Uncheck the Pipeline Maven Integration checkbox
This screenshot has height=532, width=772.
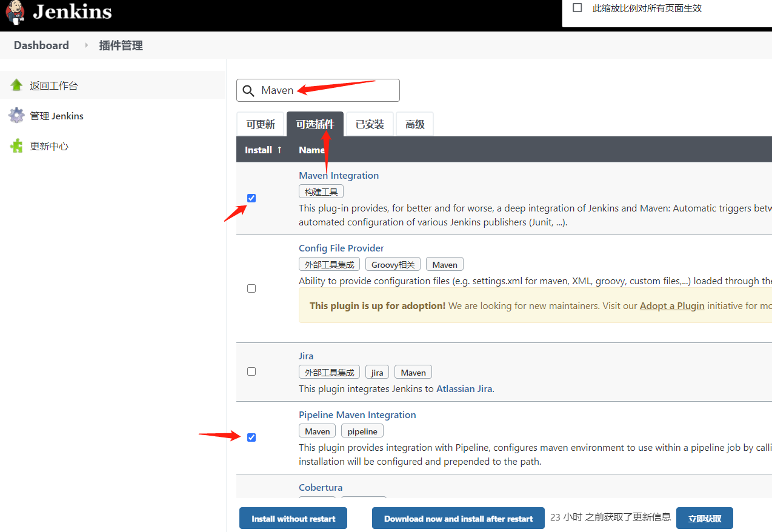[x=251, y=437]
